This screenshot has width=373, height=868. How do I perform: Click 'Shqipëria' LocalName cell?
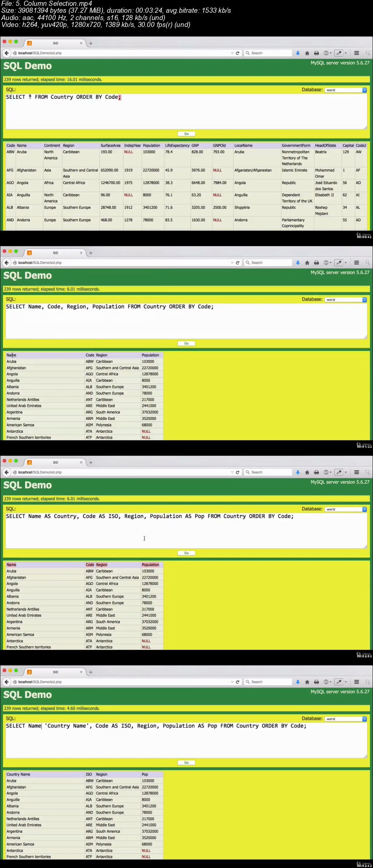tap(242, 207)
